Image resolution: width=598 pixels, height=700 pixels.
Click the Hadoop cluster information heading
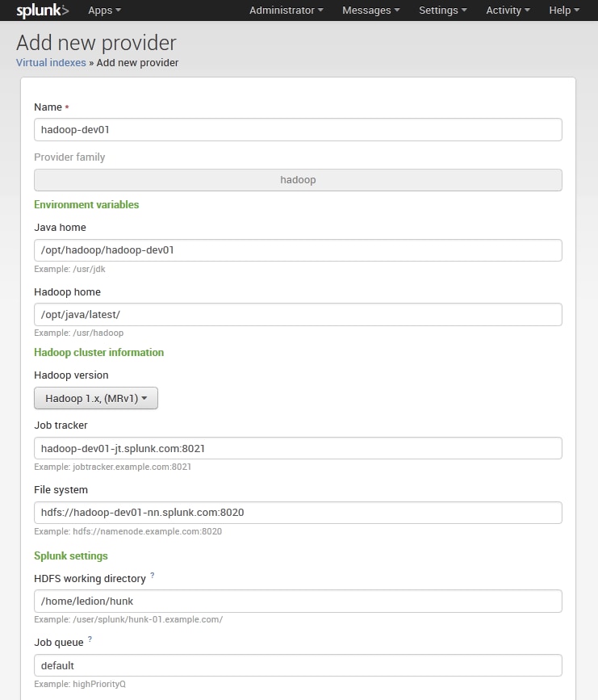tap(99, 352)
